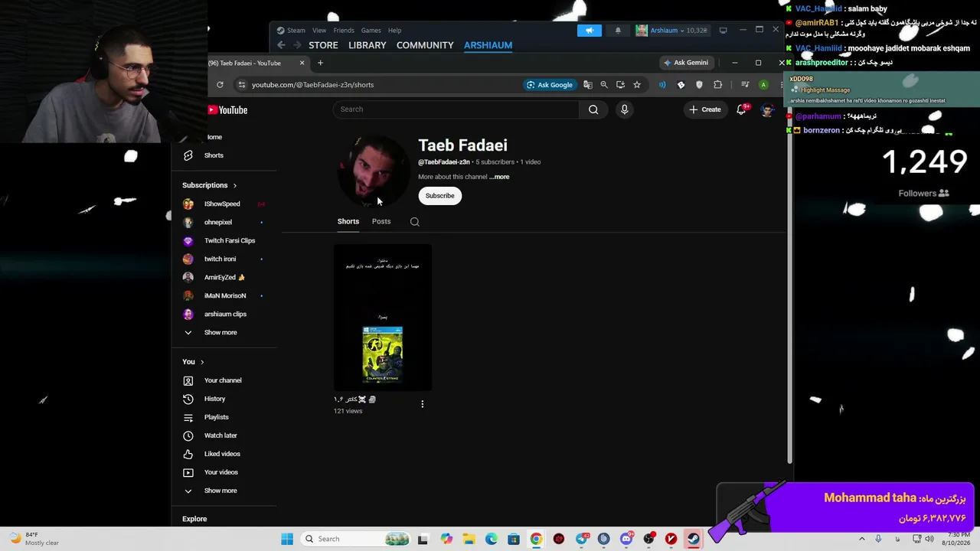This screenshot has width=980, height=551.
Task: Show more subscriptions in the sidebar
Action: [220, 333]
